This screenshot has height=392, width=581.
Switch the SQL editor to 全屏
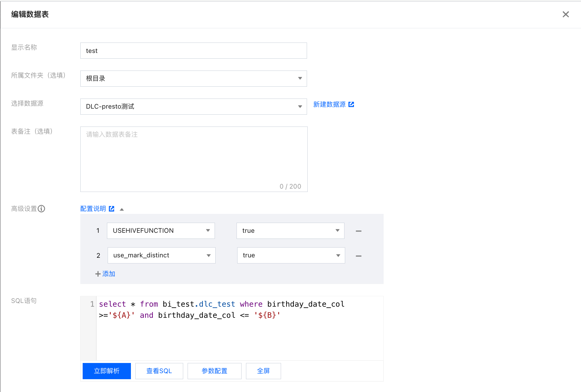[263, 371]
